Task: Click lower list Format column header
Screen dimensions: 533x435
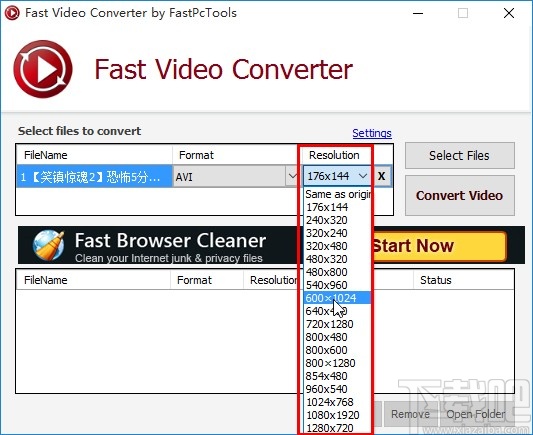Action: click(x=207, y=280)
